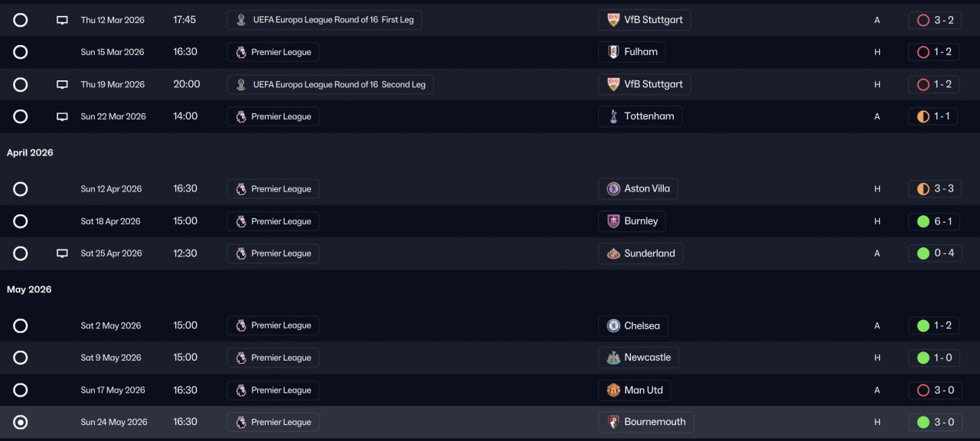Click the Europa League trophy icon in First Leg row
980x441 pixels.
point(241,20)
